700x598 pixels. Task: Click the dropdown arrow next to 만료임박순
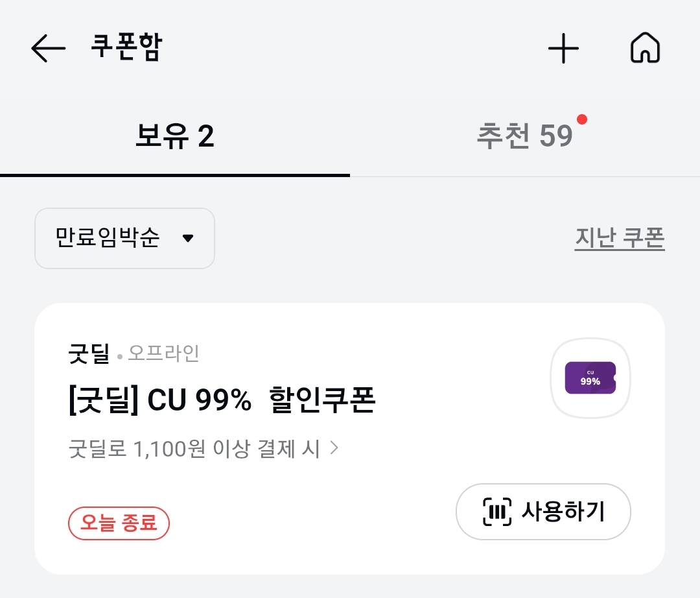pos(188,238)
